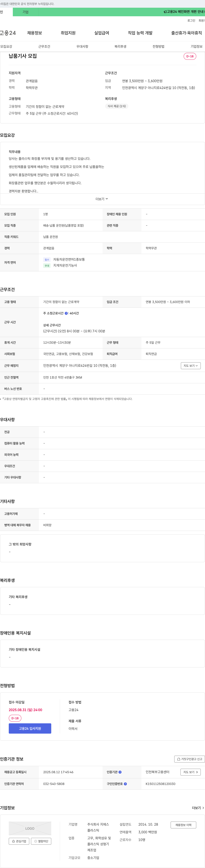
Task: Open 더보기 in the 기업정보 section
Action: (x=198, y=808)
